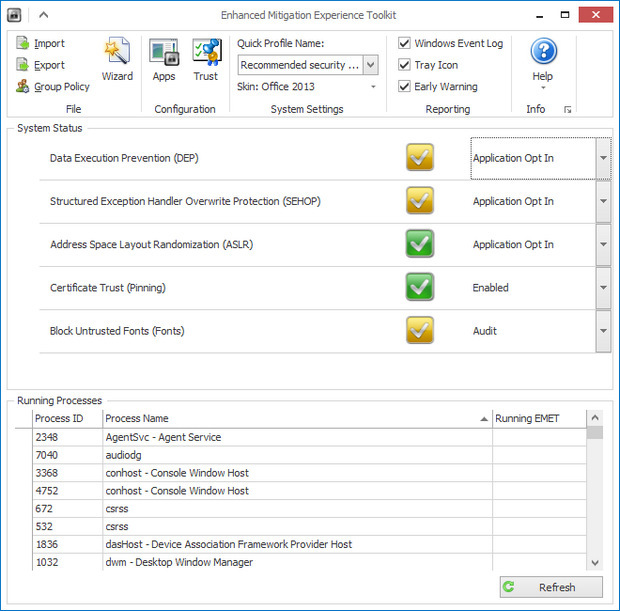Expand the Certificate Trust dropdown arrow
Image resolution: width=620 pixels, height=611 pixels.
click(603, 288)
